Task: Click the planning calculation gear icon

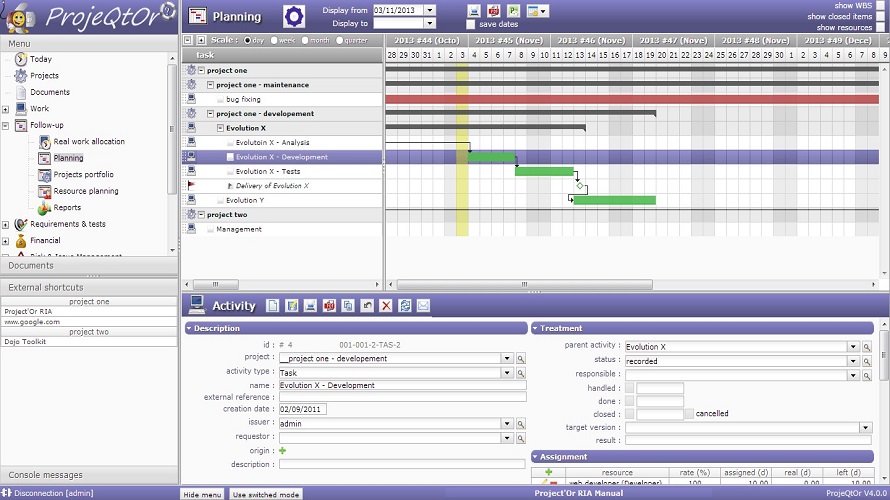Action: click(293, 16)
